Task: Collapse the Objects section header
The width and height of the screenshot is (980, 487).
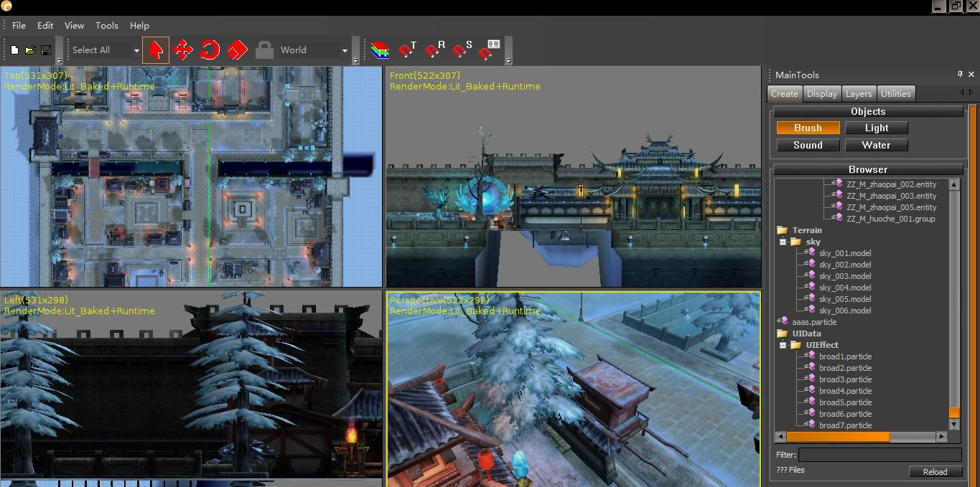Action: (868, 111)
